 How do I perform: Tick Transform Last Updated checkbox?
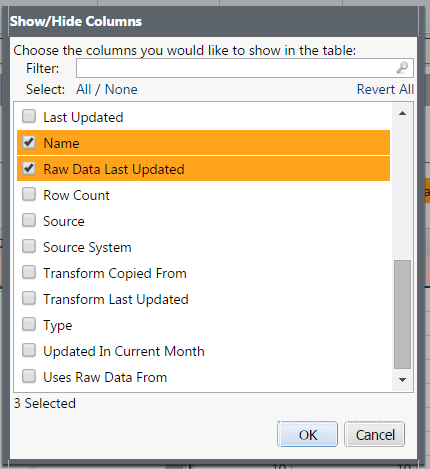coord(29,299)
